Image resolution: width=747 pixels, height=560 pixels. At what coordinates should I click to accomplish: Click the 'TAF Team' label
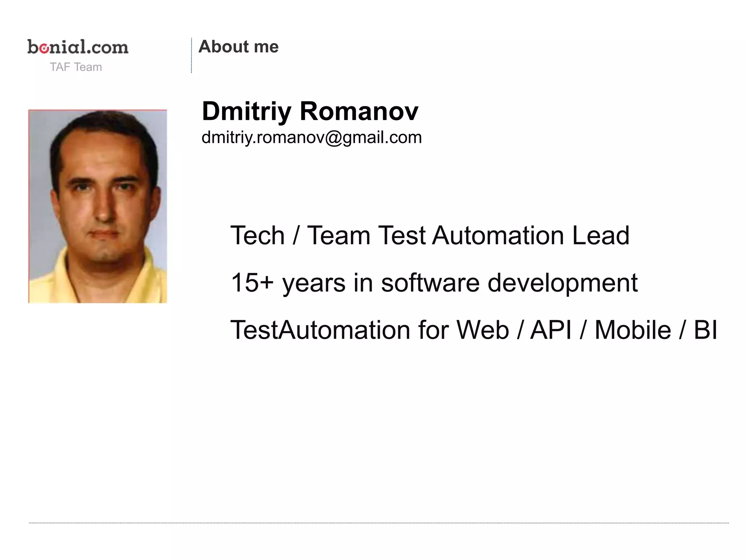pos(76,67)
